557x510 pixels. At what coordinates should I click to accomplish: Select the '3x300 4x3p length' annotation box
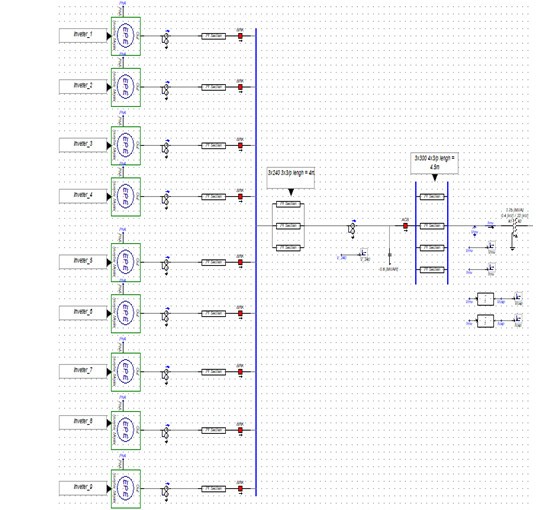click(434, 163)
